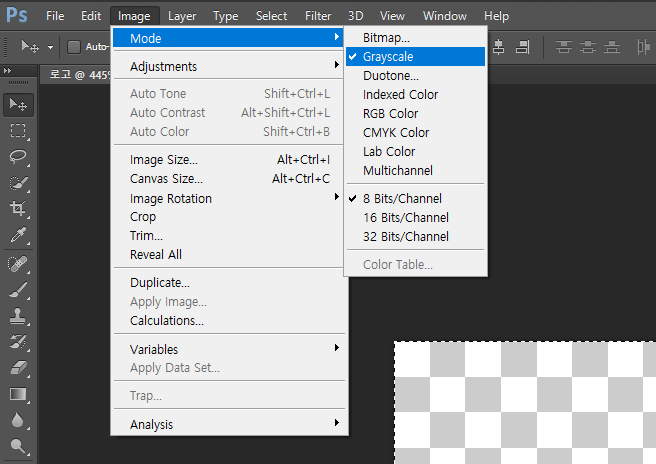Enable the Auto-Select checkbox
This screenshot has height=464, width=656.
(74, 47)
